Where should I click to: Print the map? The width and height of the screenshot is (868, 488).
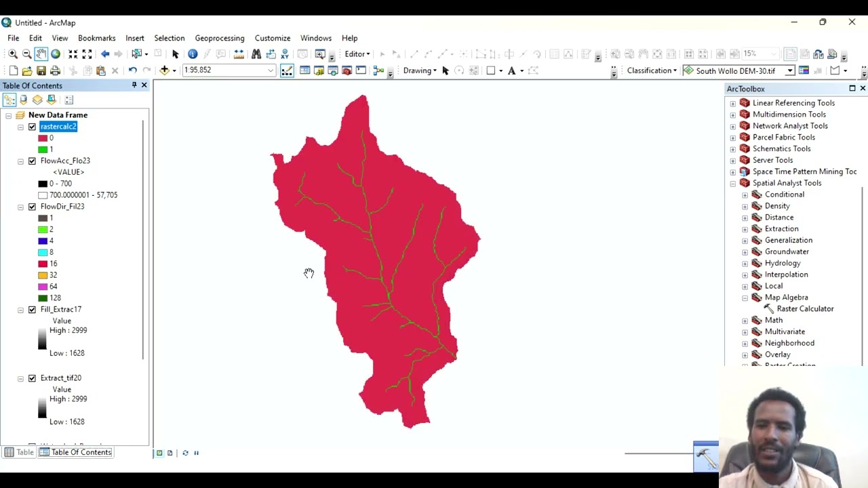(56, 70)
